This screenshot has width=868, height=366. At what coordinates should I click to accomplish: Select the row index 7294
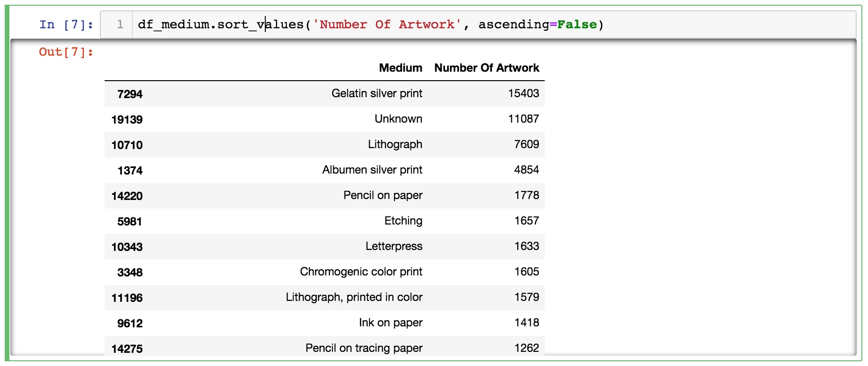[130, 94]
